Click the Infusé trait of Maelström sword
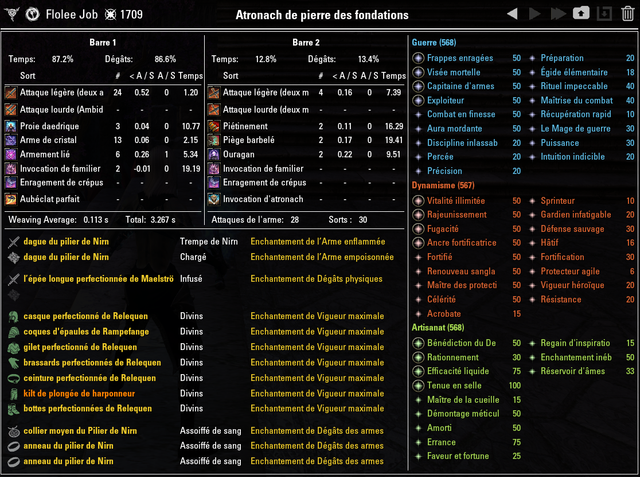 (x=191, y=279)
